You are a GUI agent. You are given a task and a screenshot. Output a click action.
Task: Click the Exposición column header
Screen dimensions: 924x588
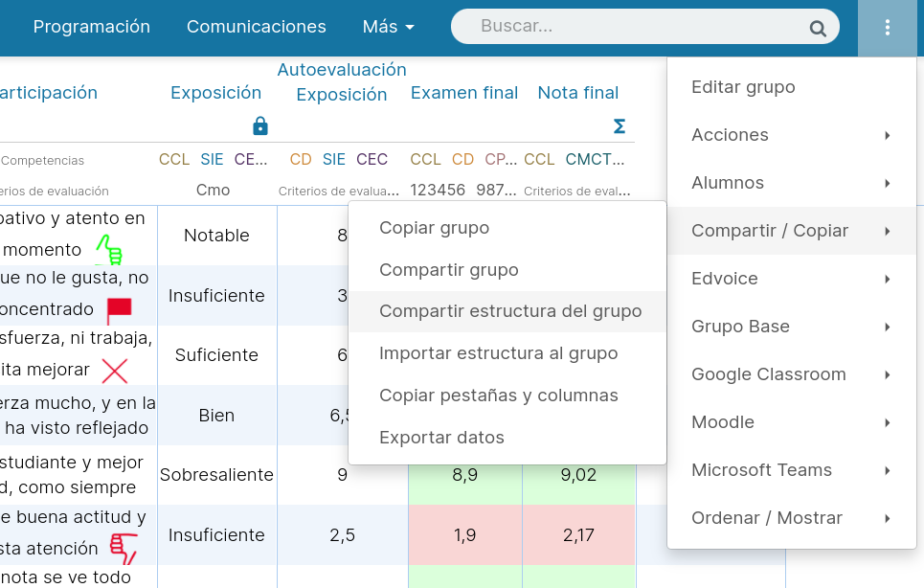click(x=215, y=93)
